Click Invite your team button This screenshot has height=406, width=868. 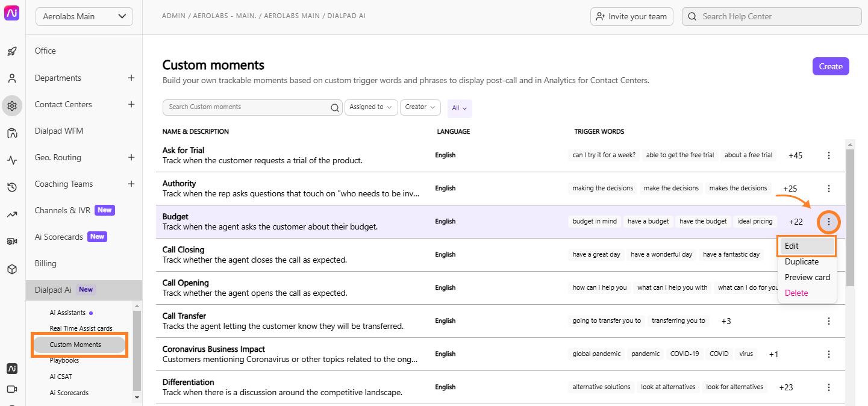click(x=632, y=16)
